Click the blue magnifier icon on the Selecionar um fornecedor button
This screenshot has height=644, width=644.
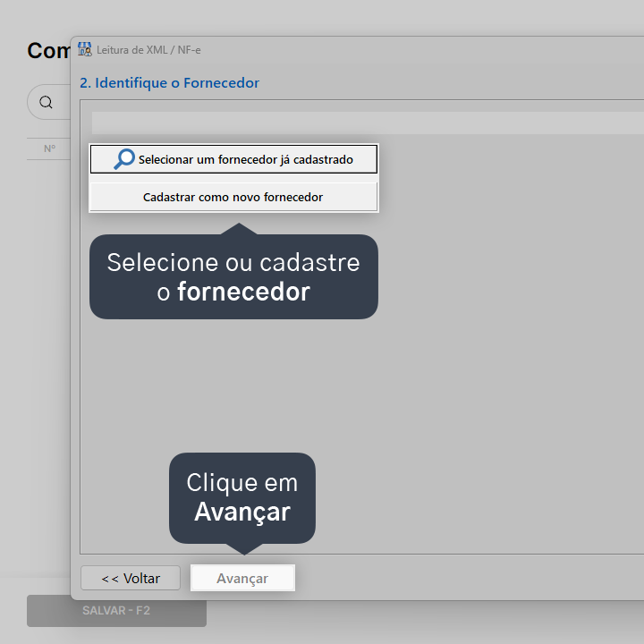coord(124,159)
